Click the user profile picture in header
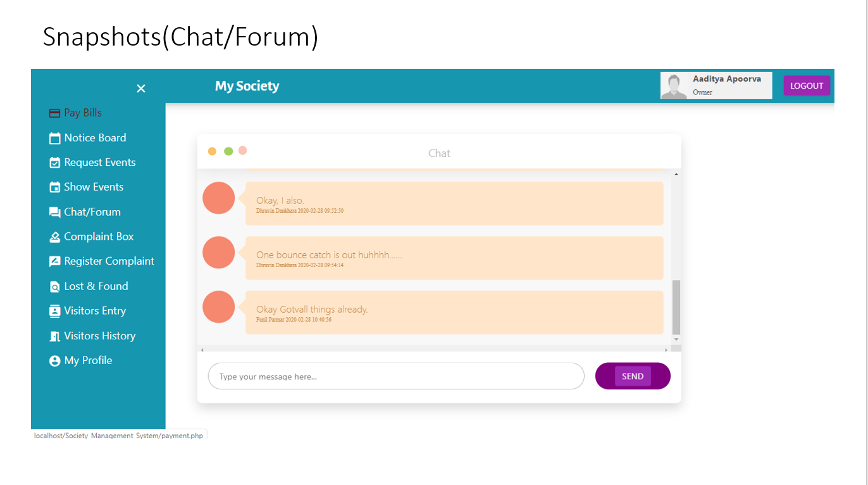868x485 pixels. [674, 86]
